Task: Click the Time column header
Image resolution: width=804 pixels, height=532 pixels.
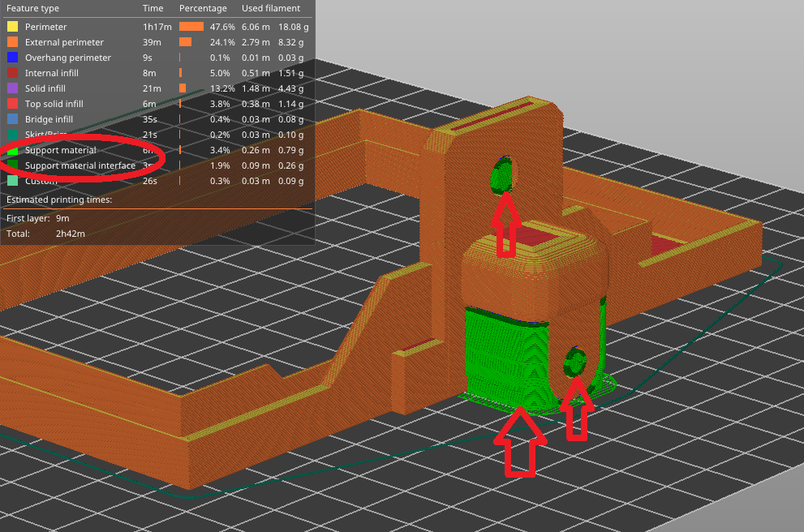Action: (153, 8)
